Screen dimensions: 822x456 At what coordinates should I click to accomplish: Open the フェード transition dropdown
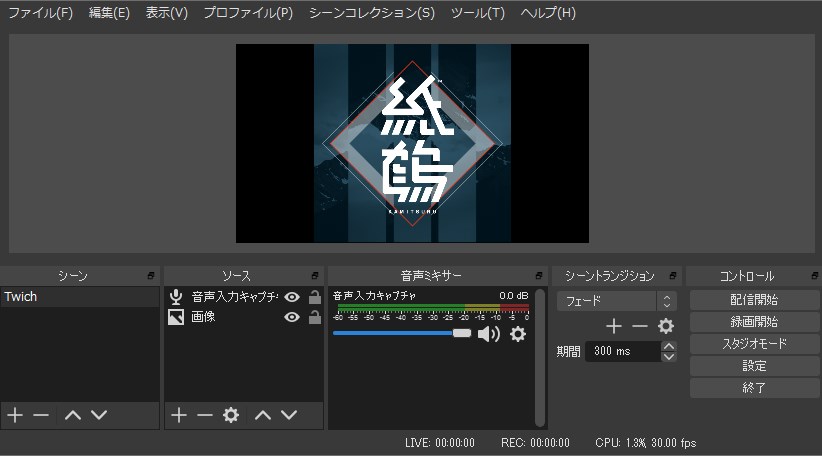point(616,301)
